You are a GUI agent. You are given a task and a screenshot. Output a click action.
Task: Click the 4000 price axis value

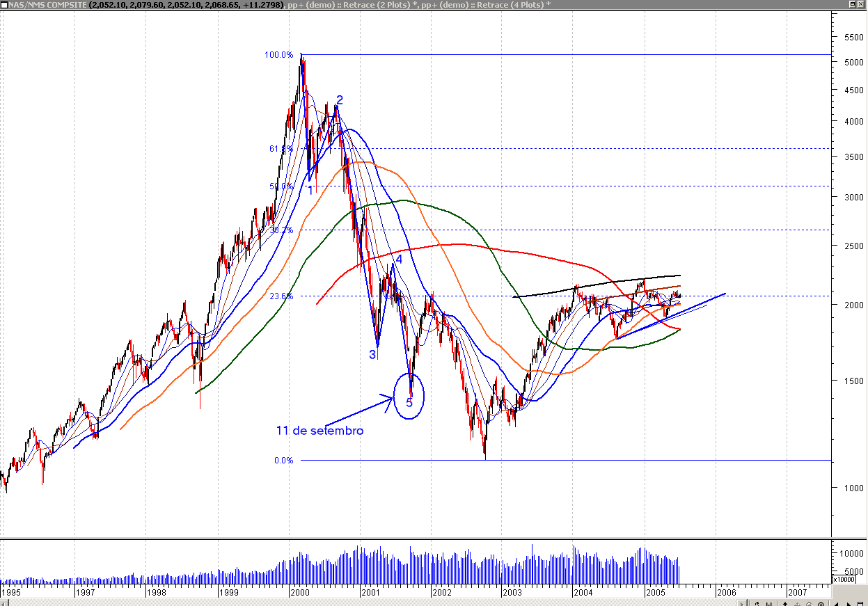(853, 122)
